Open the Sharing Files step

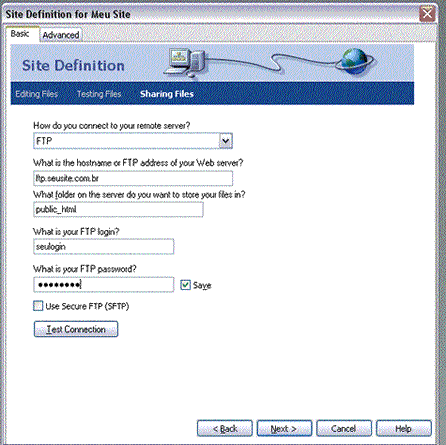coord(167,94)
